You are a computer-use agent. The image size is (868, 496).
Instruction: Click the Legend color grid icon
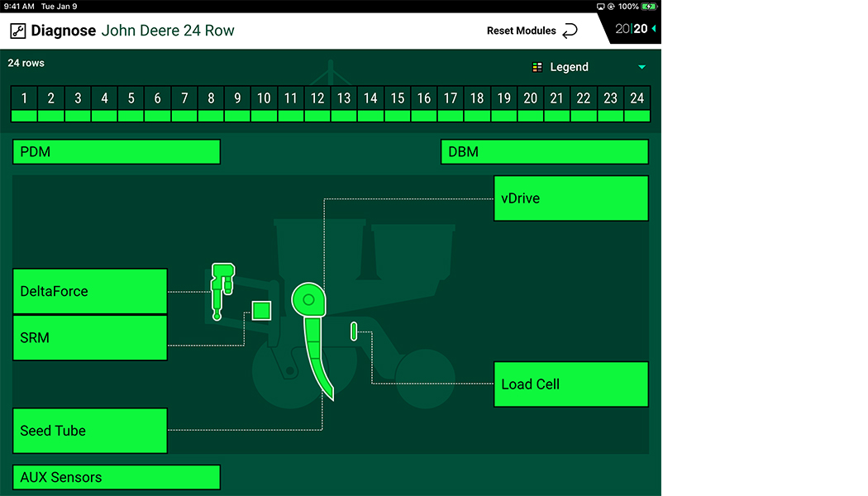pyautogui.click(x=537, y=67)
